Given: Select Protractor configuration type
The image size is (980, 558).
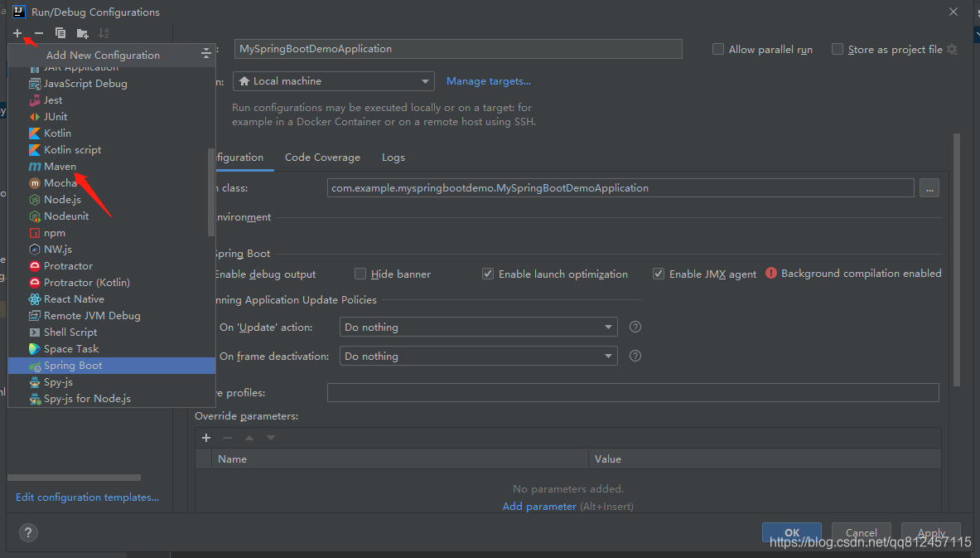Looking at the screenshot, I should [x=111, y=266].
